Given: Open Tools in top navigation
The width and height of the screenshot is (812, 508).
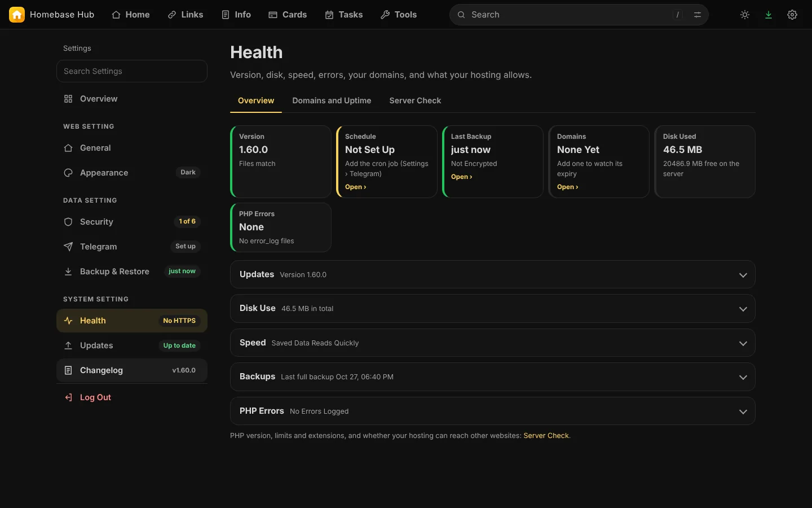Looking at the screenshot, I should pos(399,15).
